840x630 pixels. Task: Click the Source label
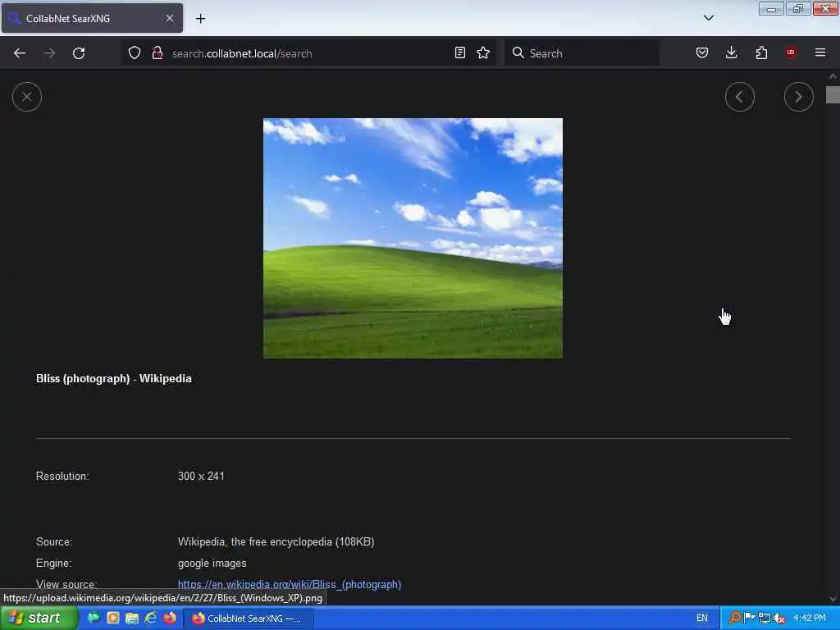click(54, 541)
